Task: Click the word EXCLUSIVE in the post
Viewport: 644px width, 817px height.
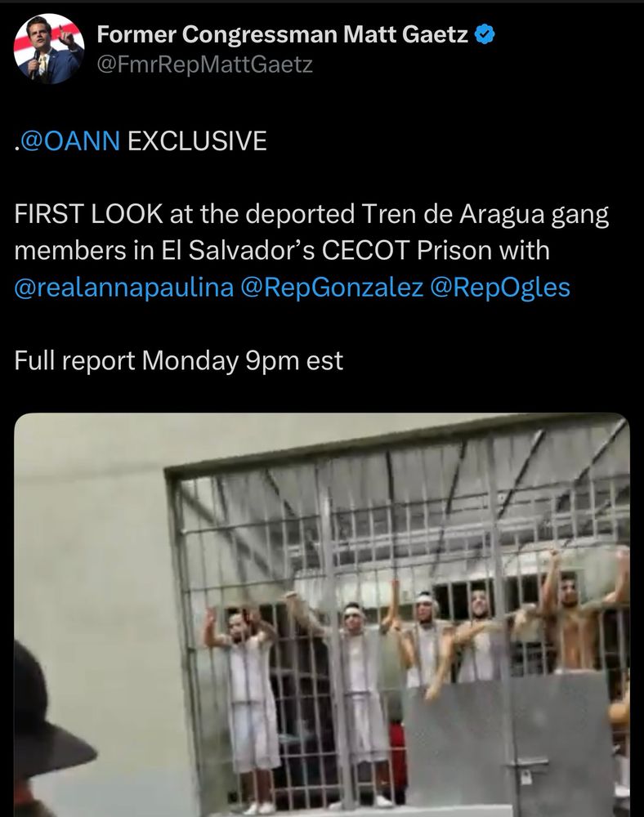Action: pos(197,141)
